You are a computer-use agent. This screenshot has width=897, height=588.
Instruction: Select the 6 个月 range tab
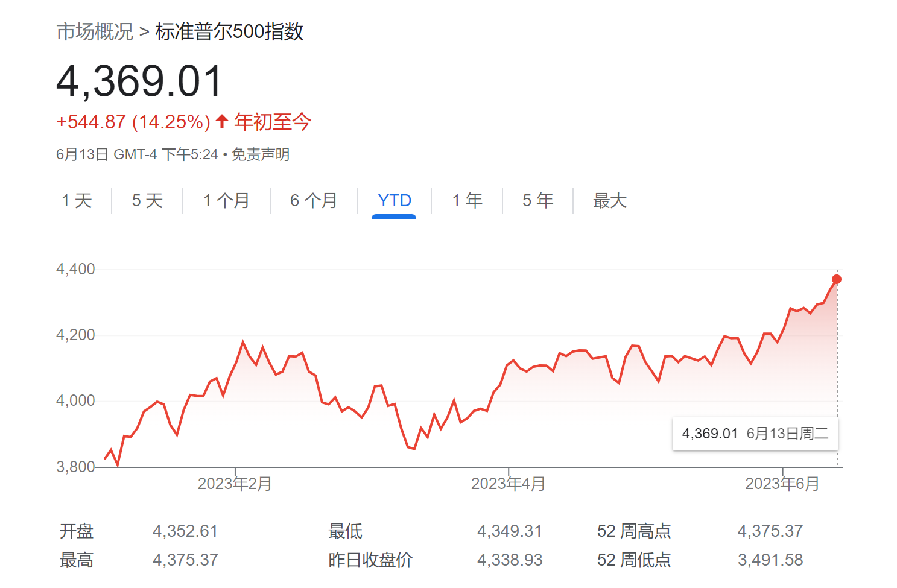pos(314,200)
